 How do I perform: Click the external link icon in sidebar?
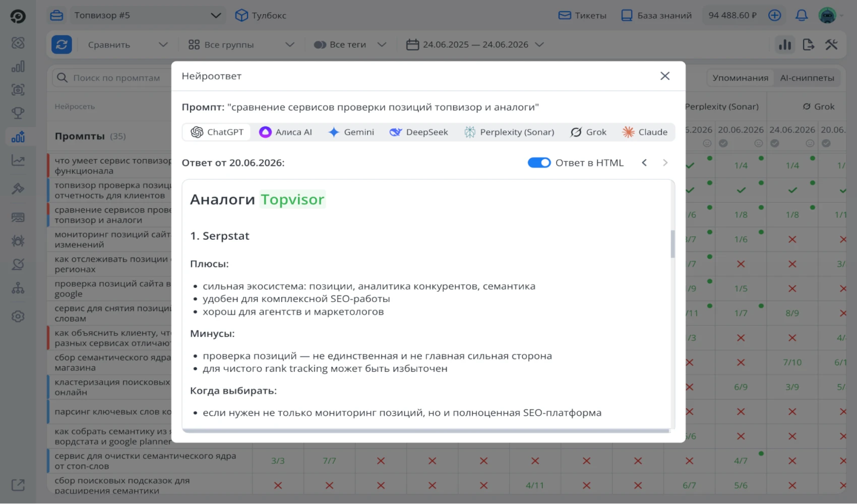click(x=18, y=485)
